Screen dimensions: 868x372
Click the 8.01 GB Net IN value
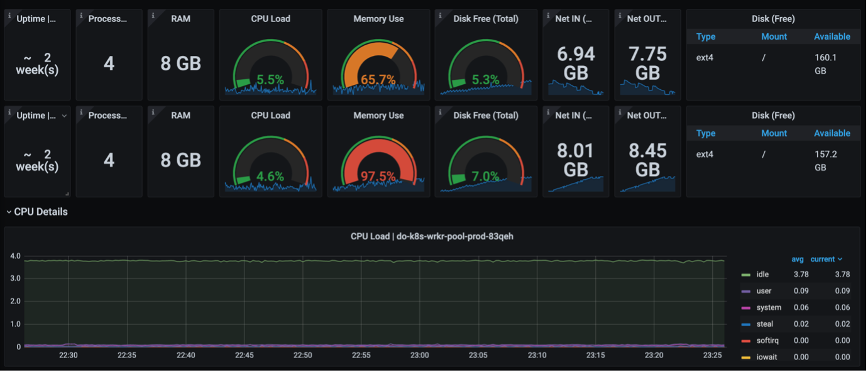[x=576, y=160]
